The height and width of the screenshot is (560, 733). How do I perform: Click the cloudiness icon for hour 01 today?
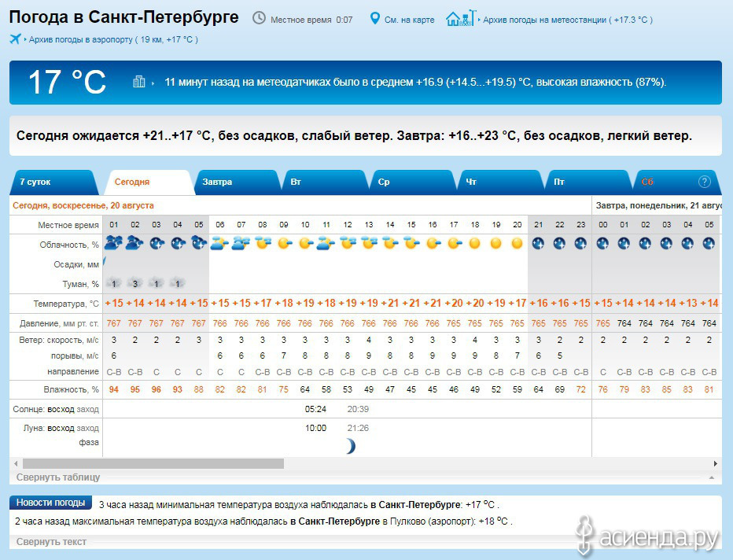pyautogui.click(x=113, y=243)
